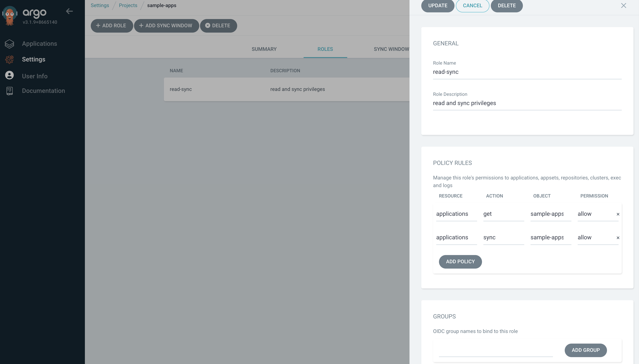The height and width of the screenshot is (364, 639).
Task: Collapse sidebar with the back arrow
Action: [x=69, y=11]
